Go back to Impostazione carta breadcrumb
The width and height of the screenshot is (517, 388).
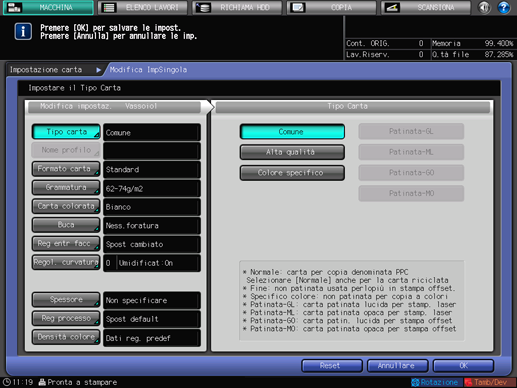[46, 70]
